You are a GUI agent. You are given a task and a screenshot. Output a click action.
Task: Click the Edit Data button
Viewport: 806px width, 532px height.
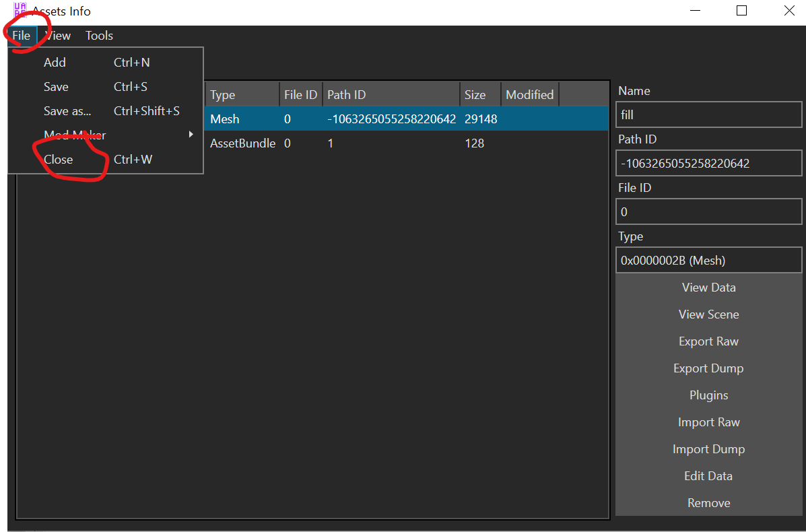(709, 476)
